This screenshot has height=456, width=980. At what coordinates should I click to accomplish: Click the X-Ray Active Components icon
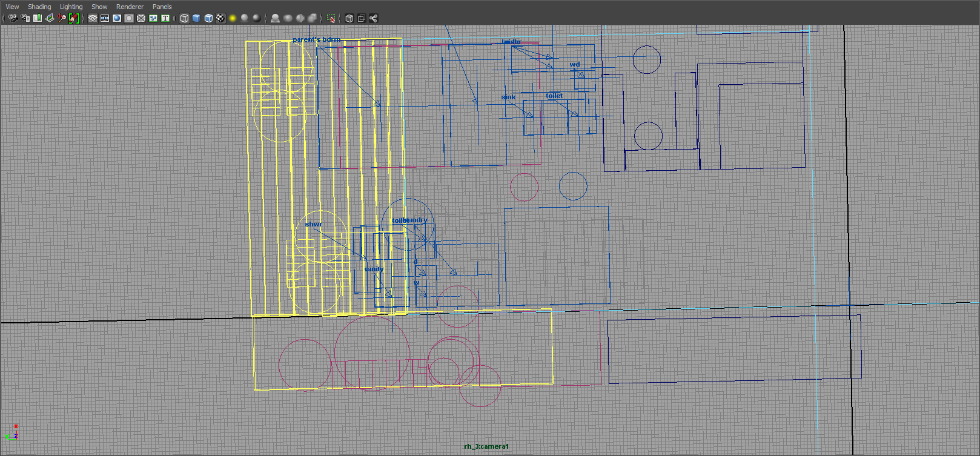click(x=362, y=18)
